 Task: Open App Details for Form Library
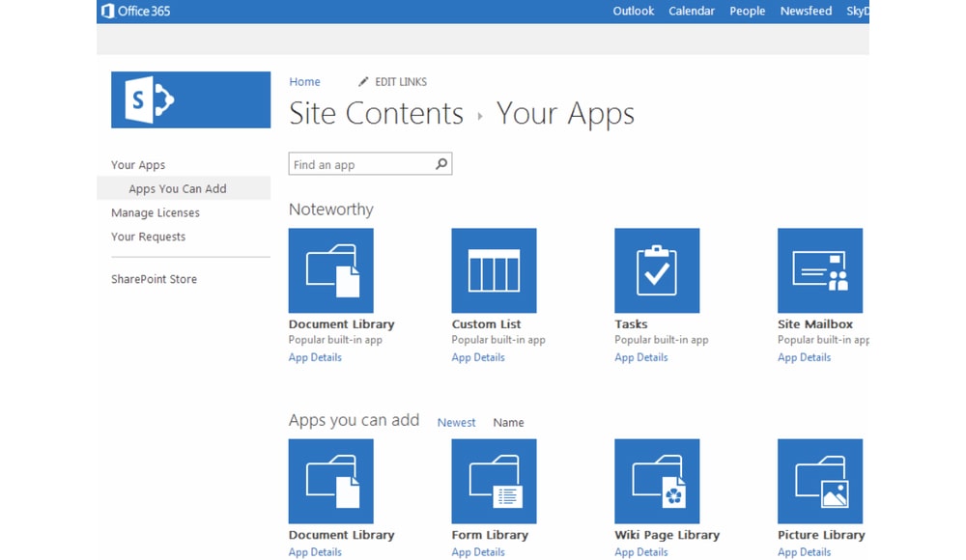coord(478,552)
